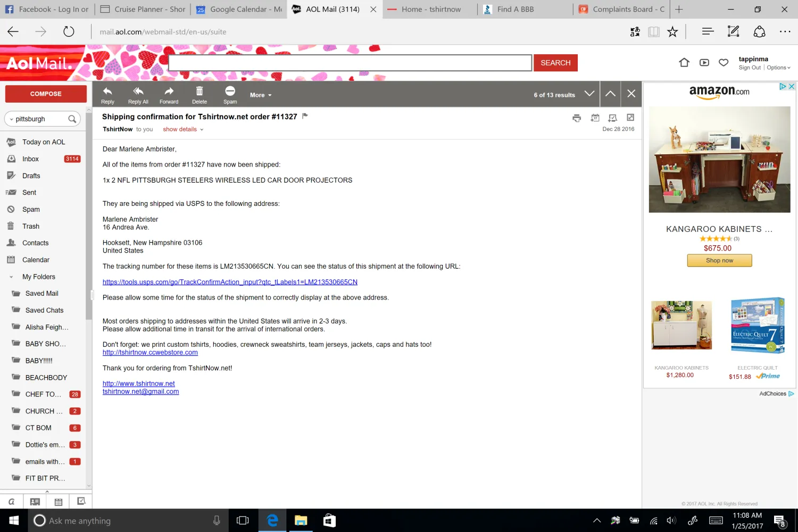Open Windows Start menu
Viewport: 798px width, 532px height.
point(14,520)
